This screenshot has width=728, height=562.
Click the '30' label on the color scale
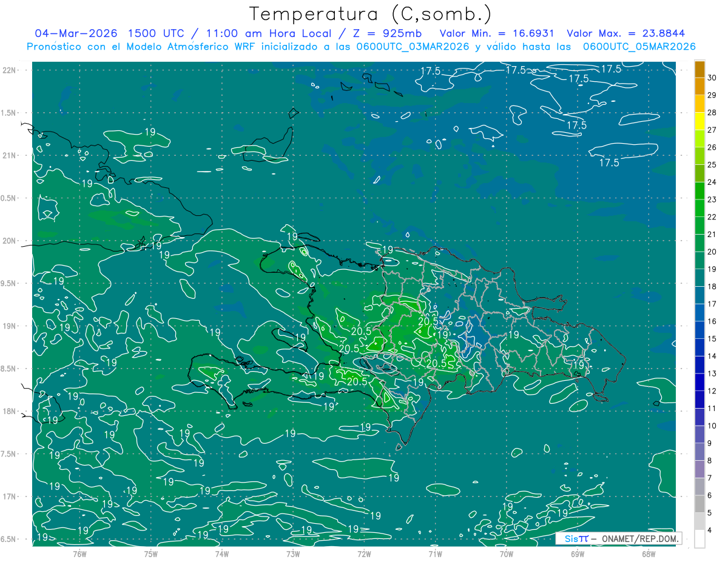[712, 78]
